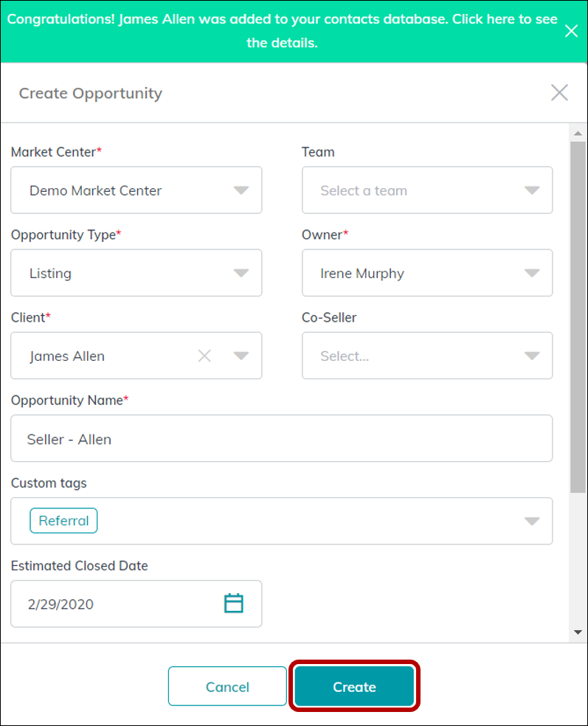Expand the Client dropdown arrow
The image size is (588, 726).
pyautogui.click(x=241, y=356)
